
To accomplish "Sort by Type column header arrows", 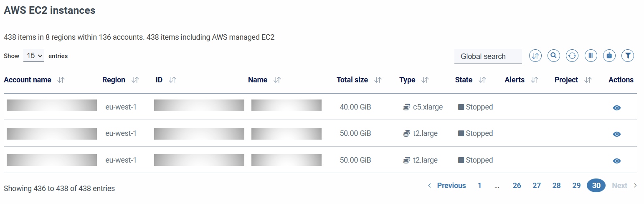I will tap(425, 80).
